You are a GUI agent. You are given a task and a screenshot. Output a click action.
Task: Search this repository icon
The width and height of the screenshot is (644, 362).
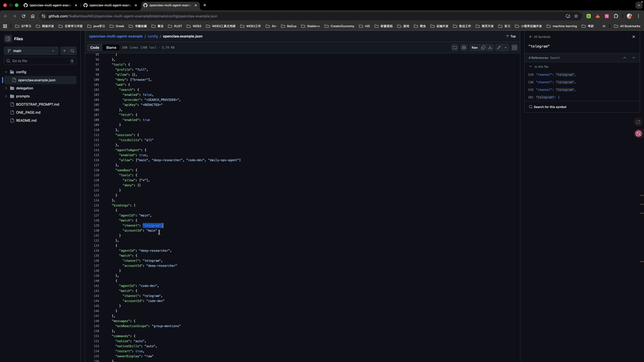click(72, 51)
